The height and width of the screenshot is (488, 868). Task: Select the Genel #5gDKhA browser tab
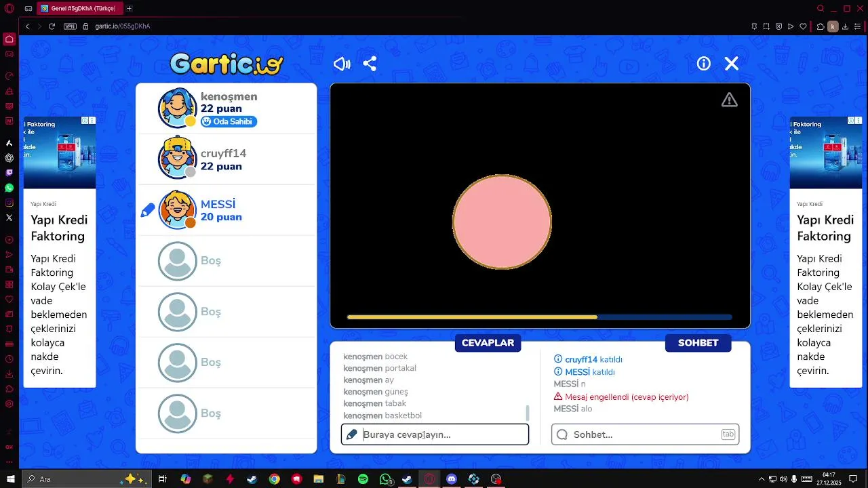point(79,9)
